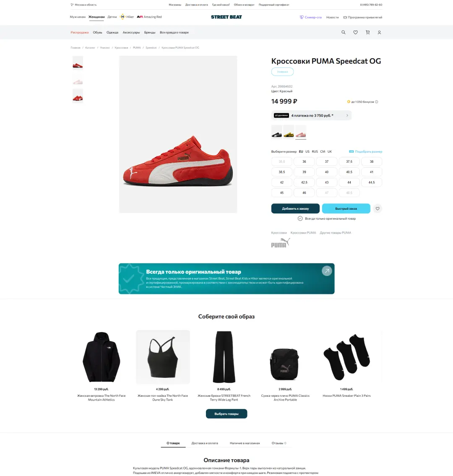The image size is (453, 476).
Task: Switch to Доставка и оплата tab
Action: point(205,443)
